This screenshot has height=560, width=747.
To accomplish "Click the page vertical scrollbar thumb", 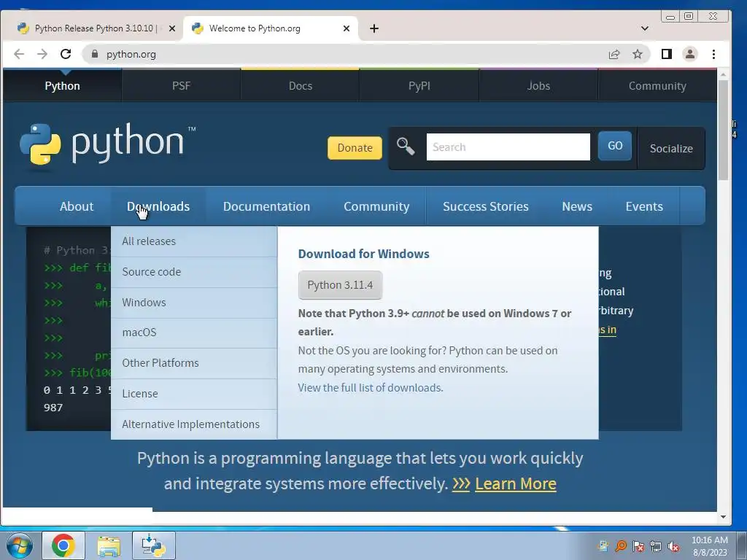I will pyautogui.click(x=723, y=130).
